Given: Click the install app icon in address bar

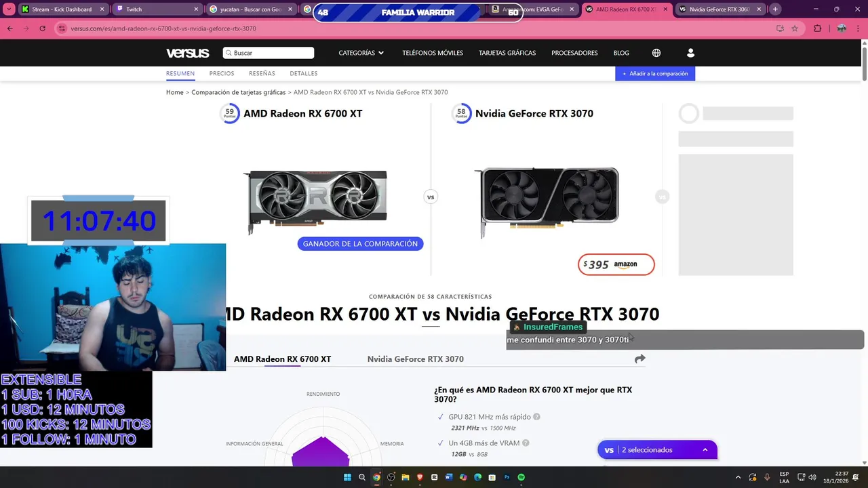Looking at the screenshot, I should point(780,28).
